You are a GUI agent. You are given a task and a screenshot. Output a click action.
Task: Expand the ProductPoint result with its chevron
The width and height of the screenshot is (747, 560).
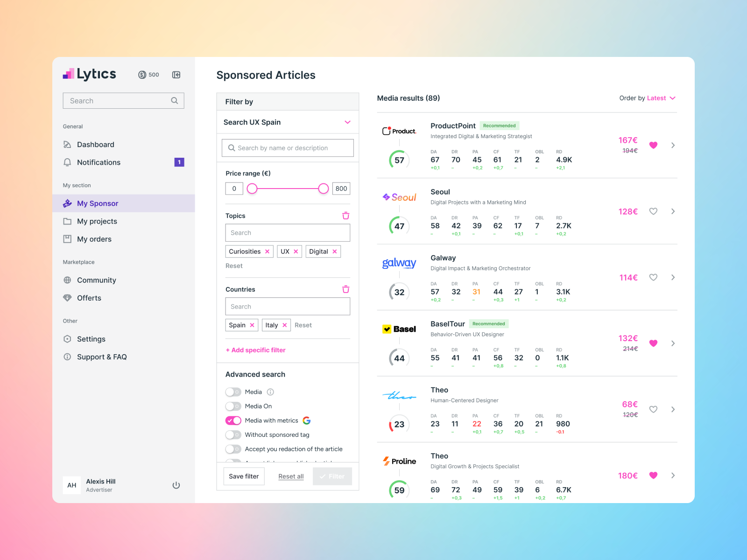point(673,145)
